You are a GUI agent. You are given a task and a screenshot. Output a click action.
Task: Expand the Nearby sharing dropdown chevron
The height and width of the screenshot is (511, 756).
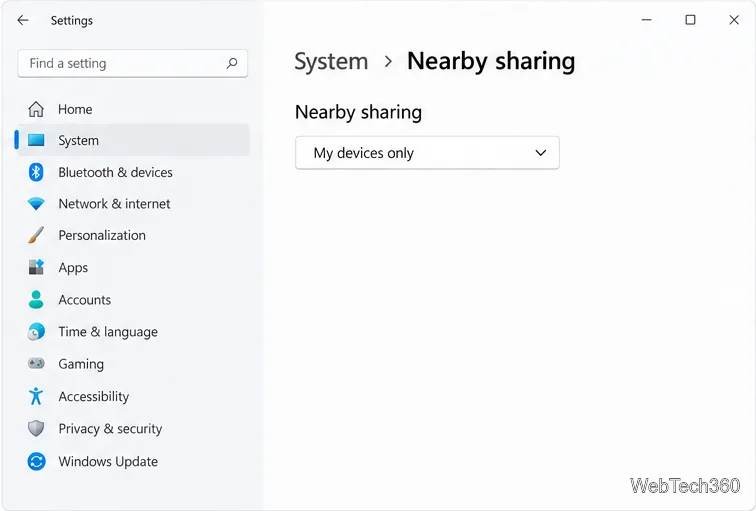(x=540, y=153)
